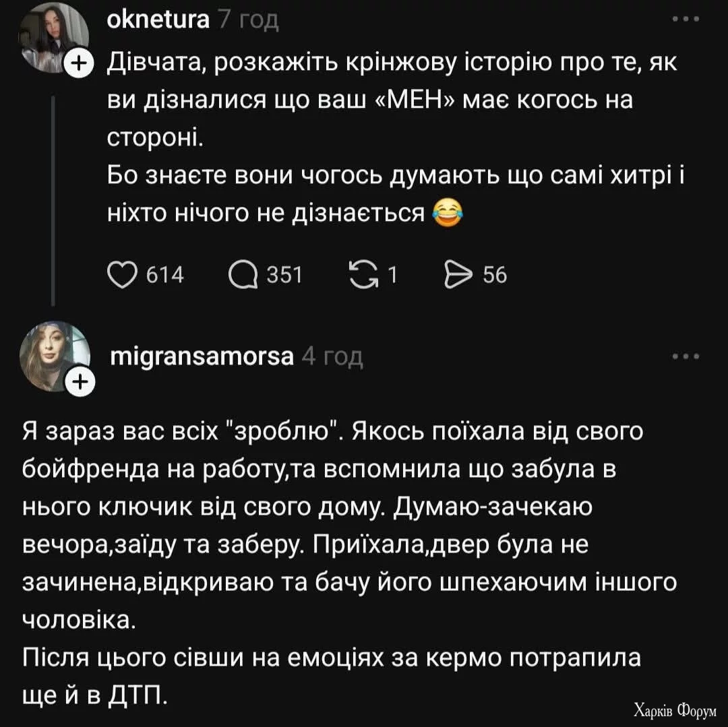Visit the migransamorsa username link

(202, 356)
